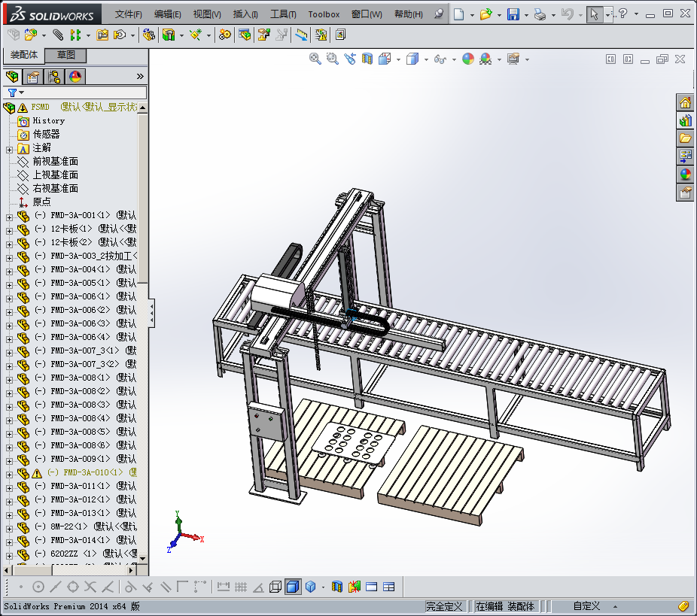697x616 pixels.
Task: Open SolidWorks Resources in task pane
Action: (x=686, y=102)
